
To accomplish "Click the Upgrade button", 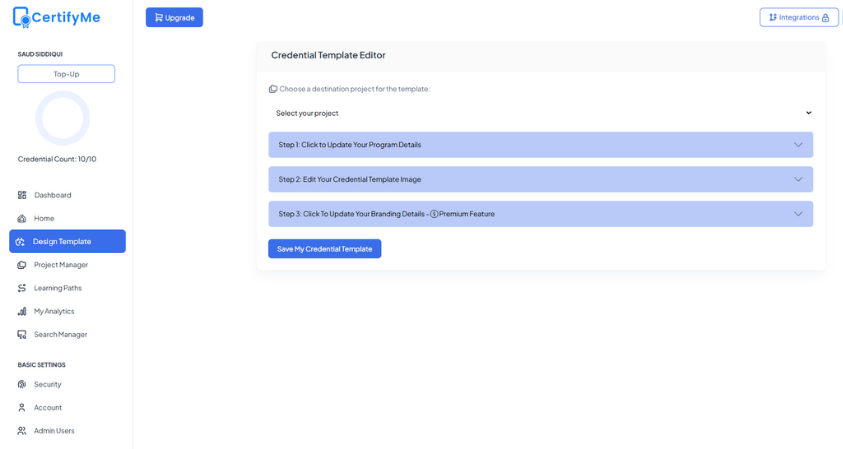I will coord(174,17).
